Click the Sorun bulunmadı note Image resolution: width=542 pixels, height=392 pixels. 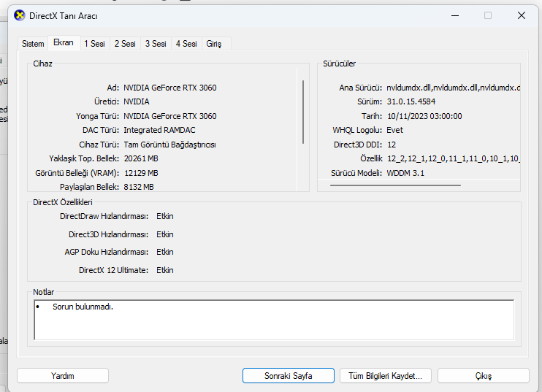click(x=83, y=307)
